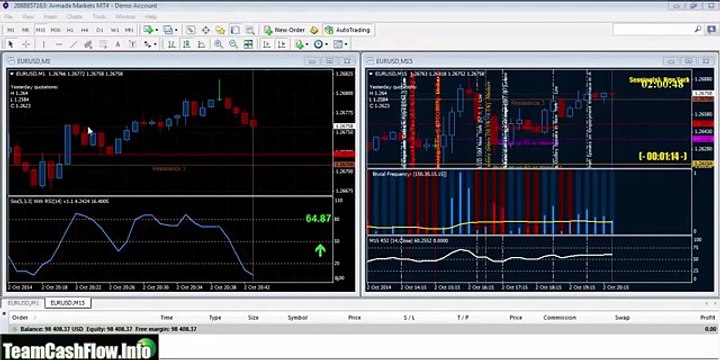Switch to EURUSD,M15 chart tab

pos(67,303)
